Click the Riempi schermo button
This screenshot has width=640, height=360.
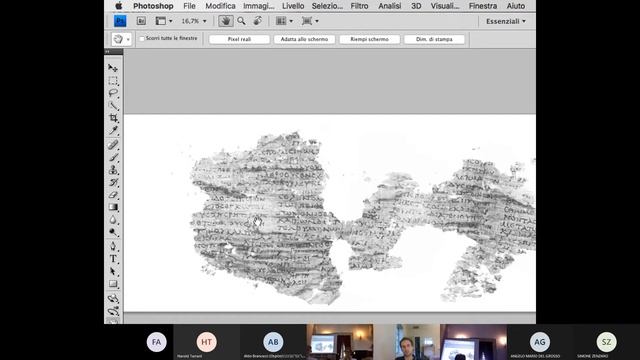coord(369,39)
